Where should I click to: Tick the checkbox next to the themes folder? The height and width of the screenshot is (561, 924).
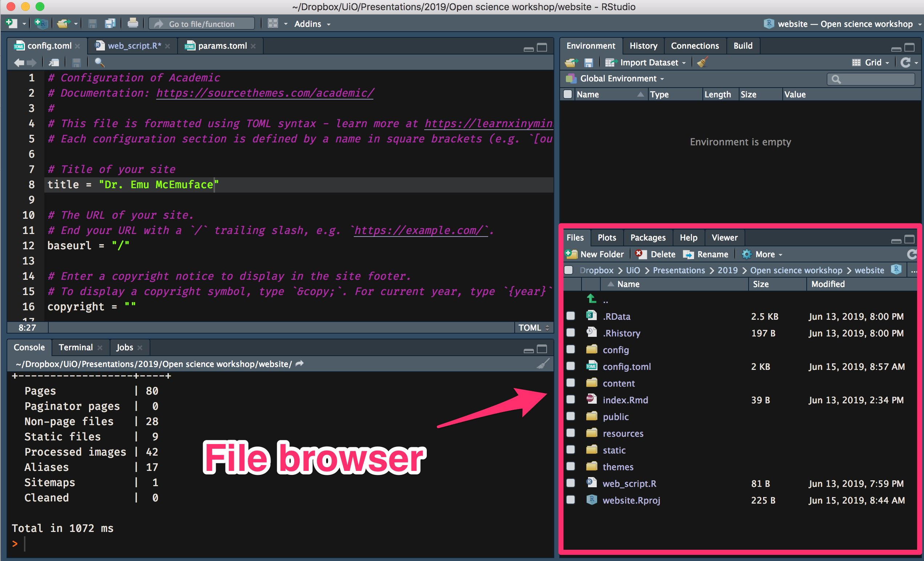click(x=571, y=467)
